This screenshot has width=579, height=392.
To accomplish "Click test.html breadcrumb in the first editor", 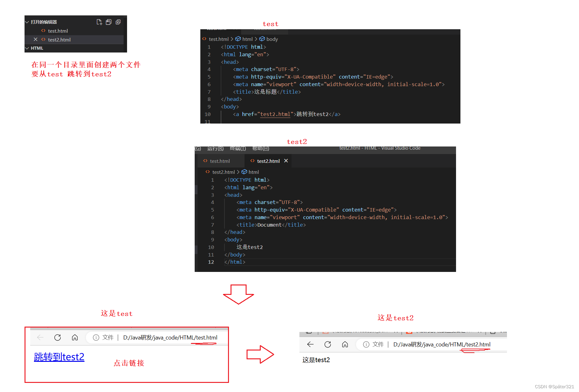I will coord(219,39).
